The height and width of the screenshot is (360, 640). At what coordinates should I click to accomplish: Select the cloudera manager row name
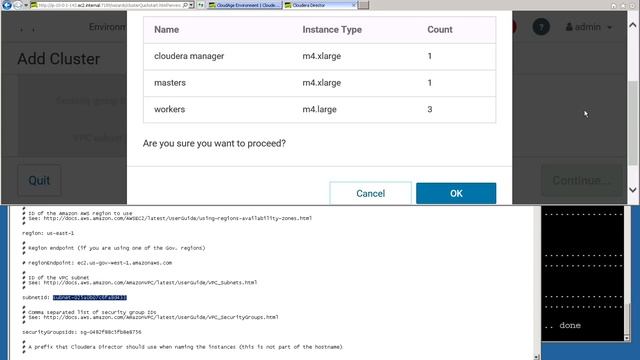click(x=189, y=56)
